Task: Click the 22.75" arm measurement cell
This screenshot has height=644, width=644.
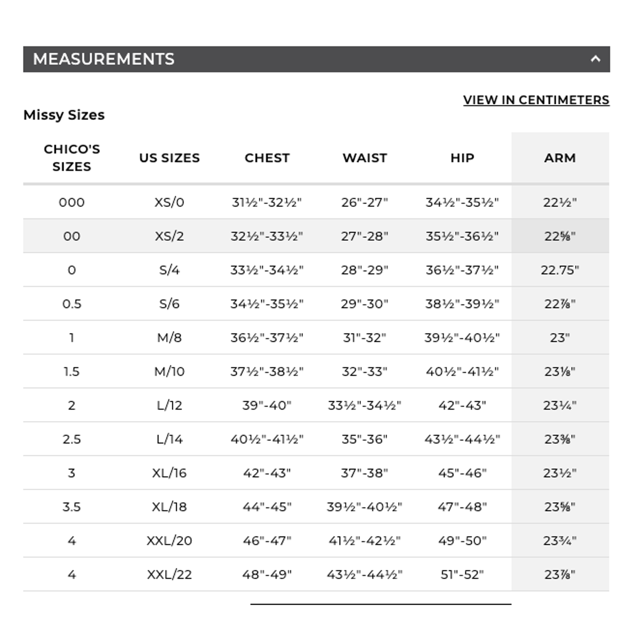Action: tap(560, 270)
